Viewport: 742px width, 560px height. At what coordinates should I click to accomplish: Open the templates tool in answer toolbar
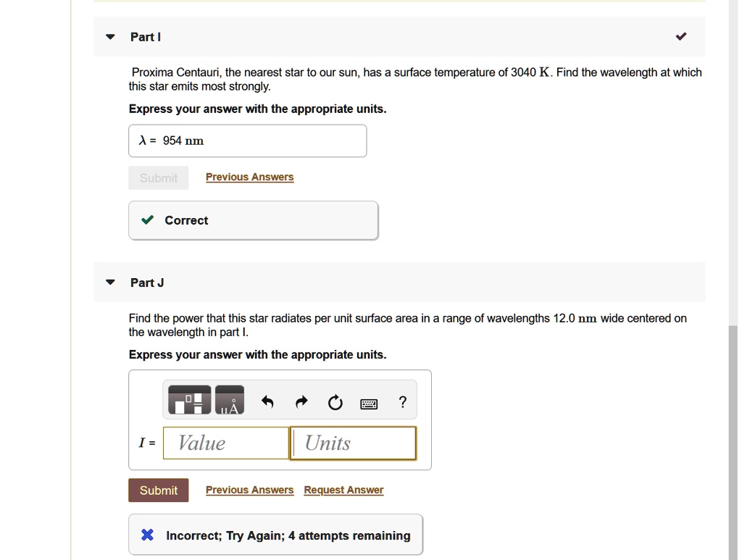point(189,400)
